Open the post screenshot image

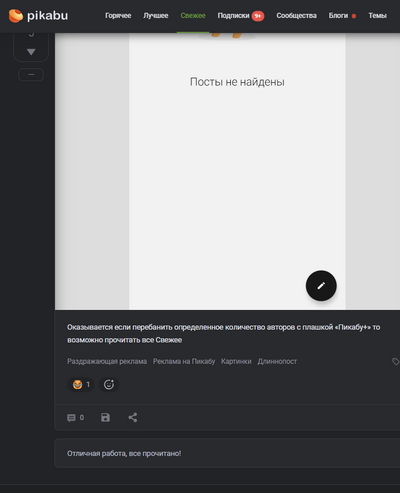click(x=227, y=171)
